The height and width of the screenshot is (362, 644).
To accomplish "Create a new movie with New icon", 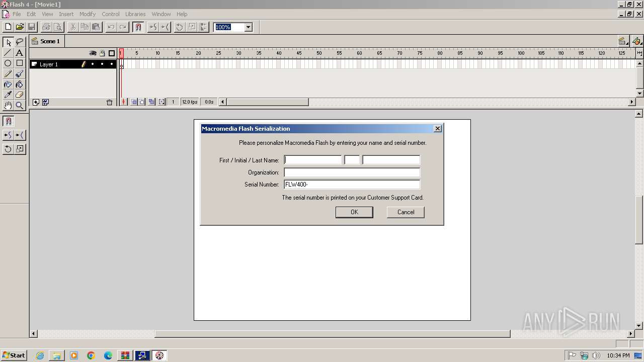I will [8, 27].
